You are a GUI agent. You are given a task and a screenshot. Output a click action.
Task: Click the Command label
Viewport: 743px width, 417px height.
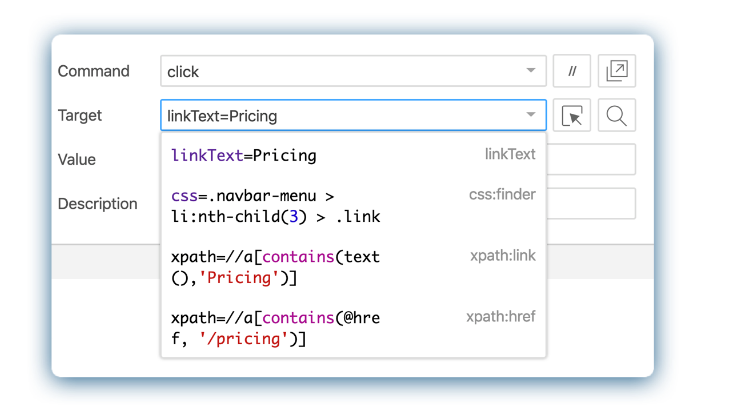tap(94, 71)
